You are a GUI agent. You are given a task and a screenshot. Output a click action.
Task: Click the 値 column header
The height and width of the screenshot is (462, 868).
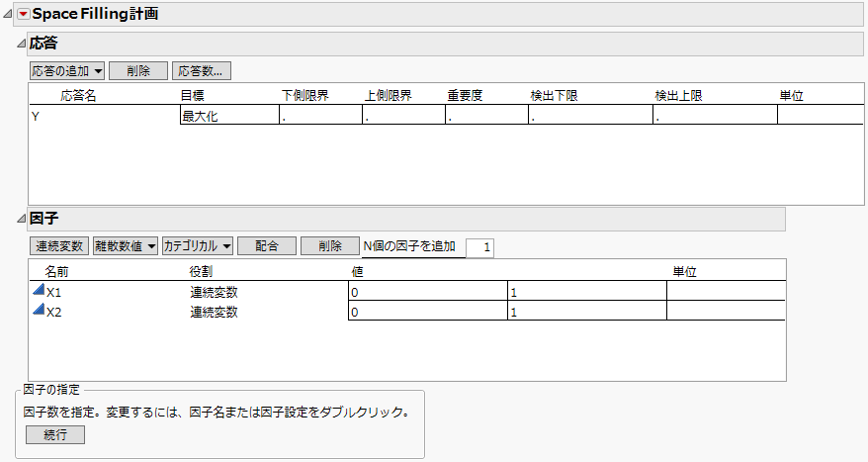[x=357, y=272]
